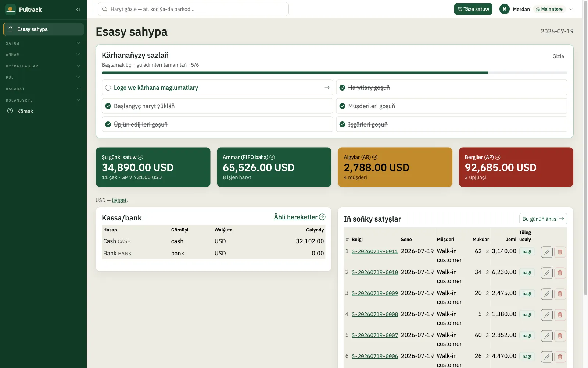Expand the HYZMATDAŞLAR sidebar section
The image size is (588, 368).
point(43,66)
